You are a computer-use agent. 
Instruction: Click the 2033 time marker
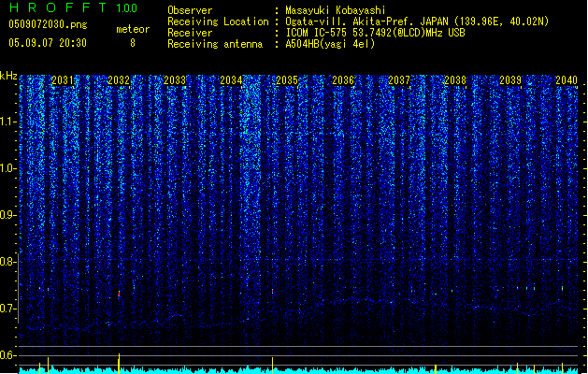point(175,80)
